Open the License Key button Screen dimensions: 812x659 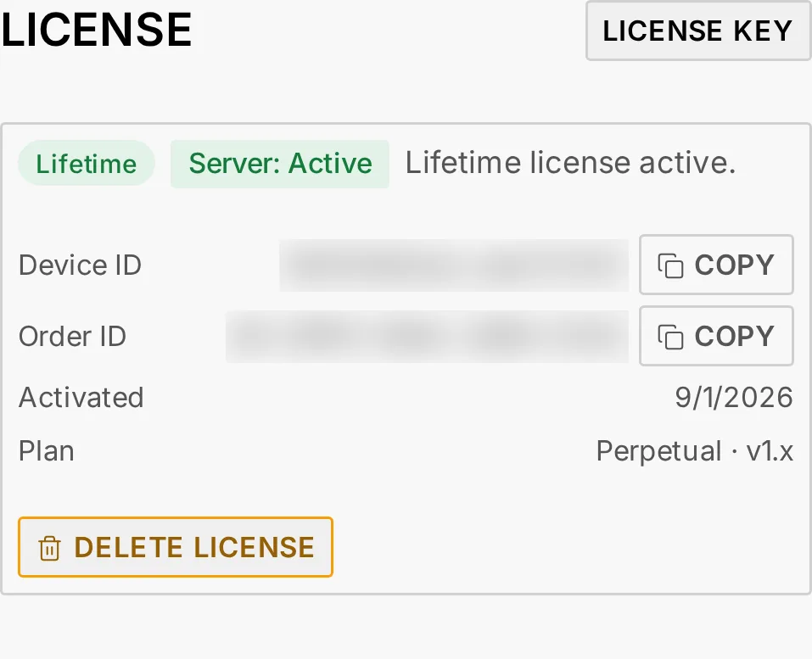(x=698, y=31)
